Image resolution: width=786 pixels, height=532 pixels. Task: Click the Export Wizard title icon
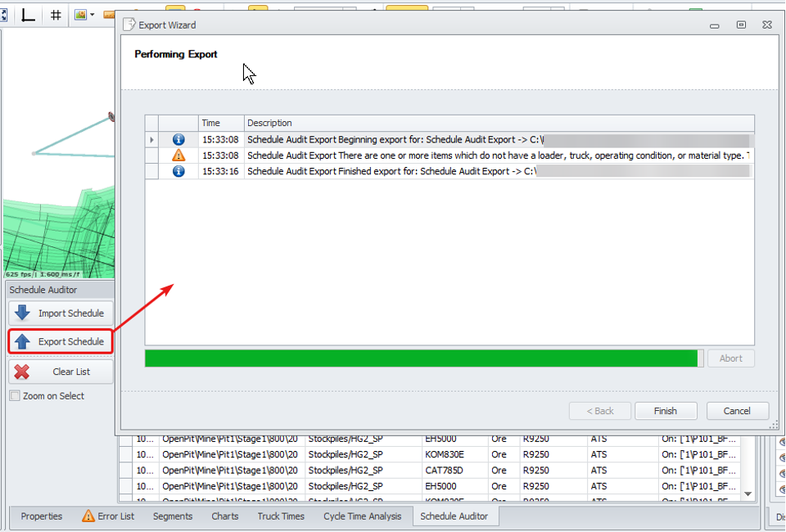tap(129, 24)
